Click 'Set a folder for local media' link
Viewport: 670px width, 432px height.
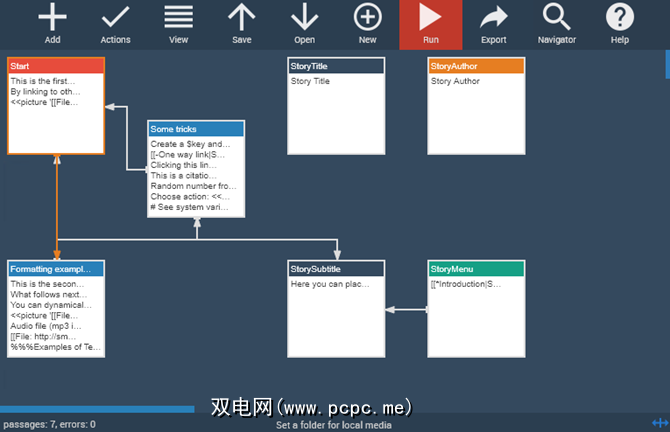click(334, 425)
